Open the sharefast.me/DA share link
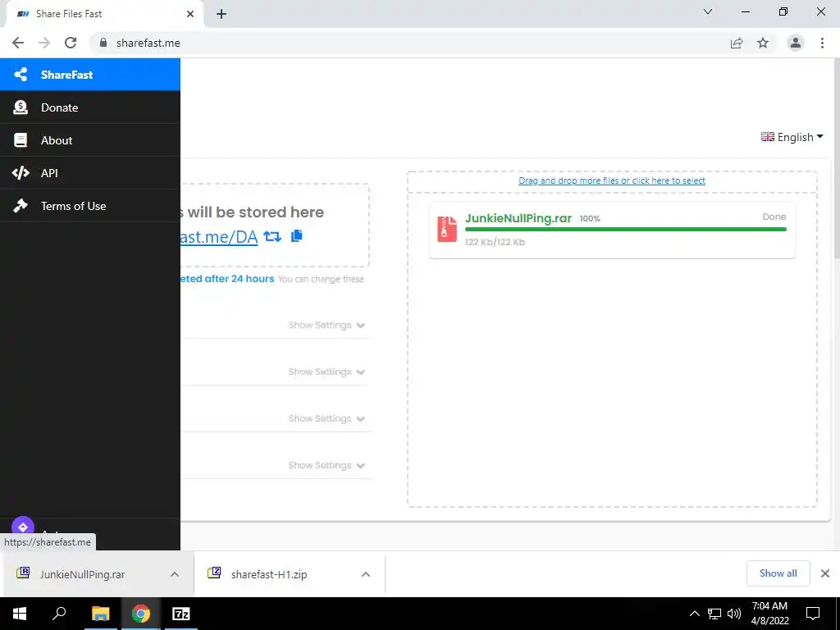840x630 pixels. pos(218,236)
